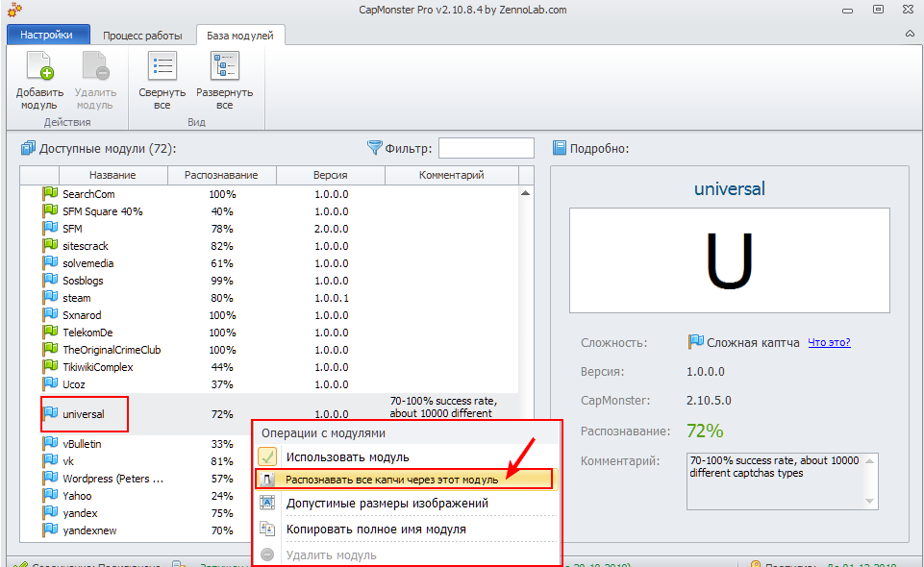
Task: Click the flag icon next to TikiwikiComplex
Action: (x=50, y=367)
